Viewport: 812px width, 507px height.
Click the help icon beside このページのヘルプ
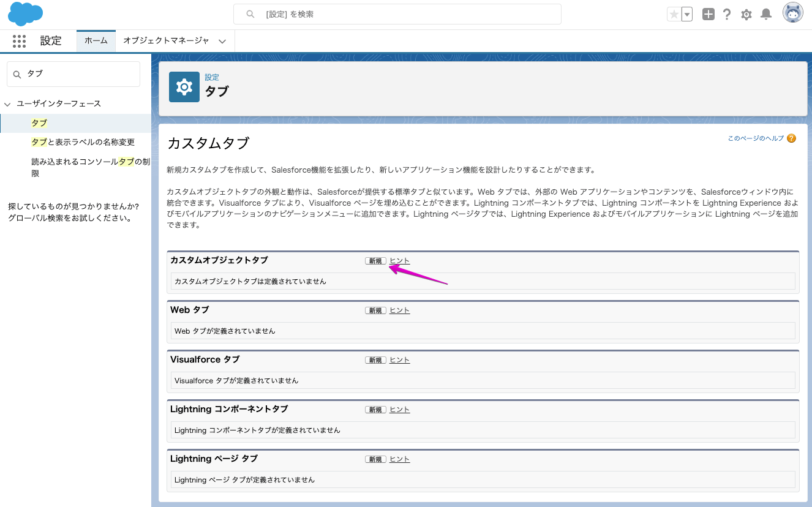click(791, 138)
